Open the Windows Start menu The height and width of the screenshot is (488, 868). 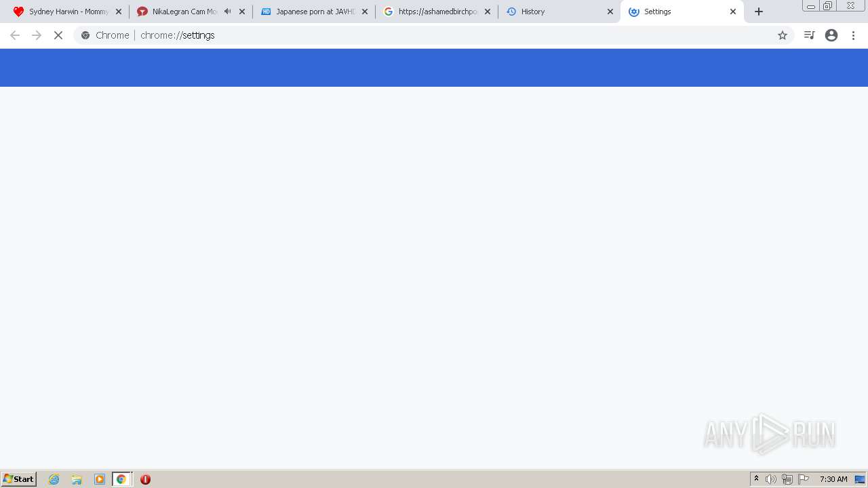(19, 479)
